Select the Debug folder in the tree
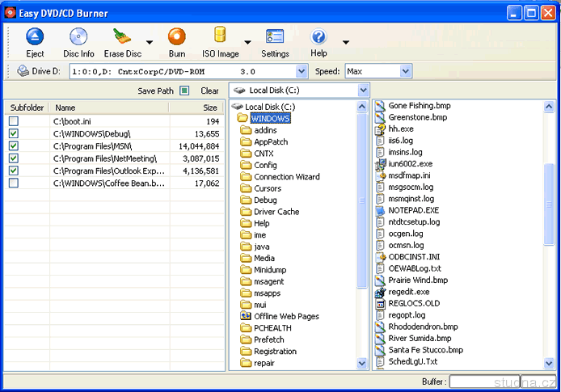 (x=265, y=200)
